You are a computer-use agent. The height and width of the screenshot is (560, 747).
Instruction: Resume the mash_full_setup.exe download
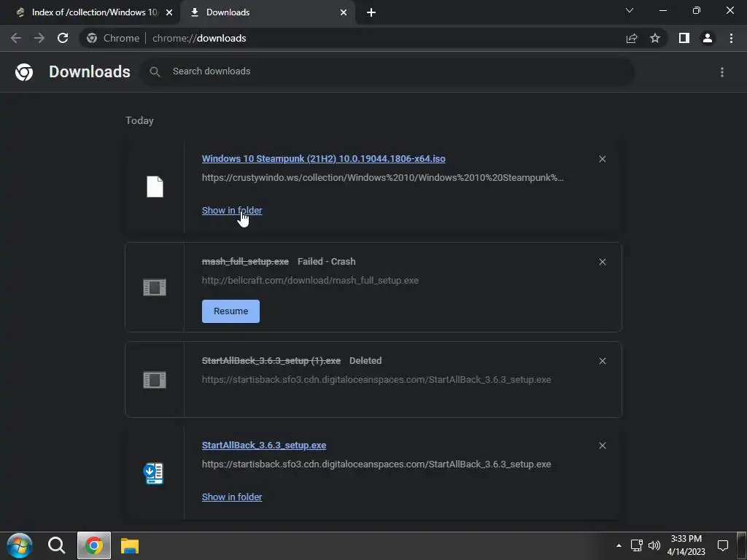click(x=231, y=311)
